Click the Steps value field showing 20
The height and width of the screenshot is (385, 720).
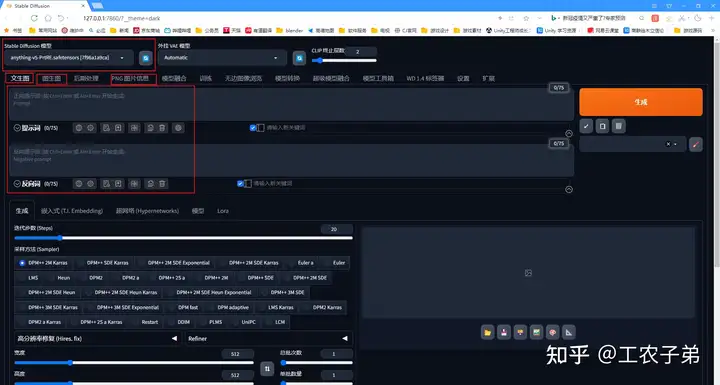[336, 229]
